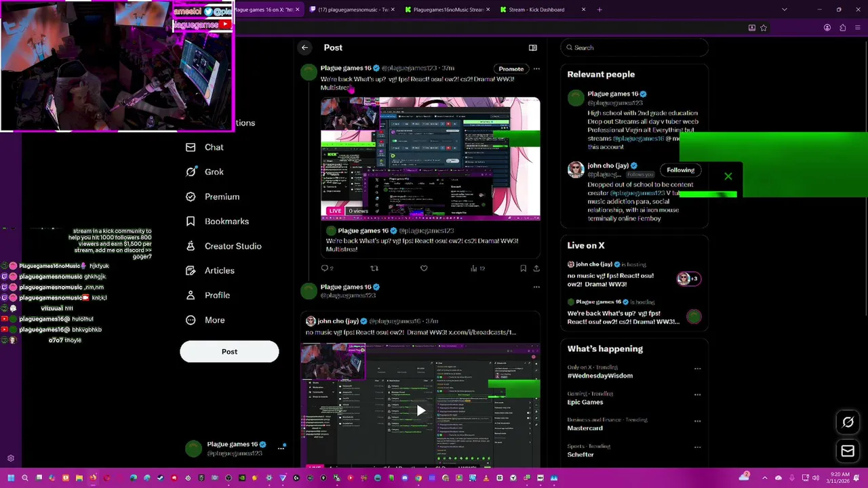Open john cho's live "no music vg! fps!" broadcast

click(x=610, y=280)
